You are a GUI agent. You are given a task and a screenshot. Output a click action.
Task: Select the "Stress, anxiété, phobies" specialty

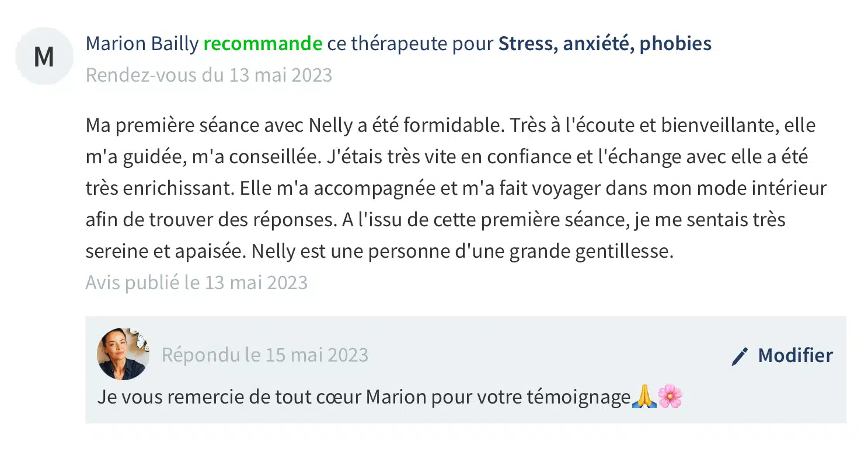point(605,44)
